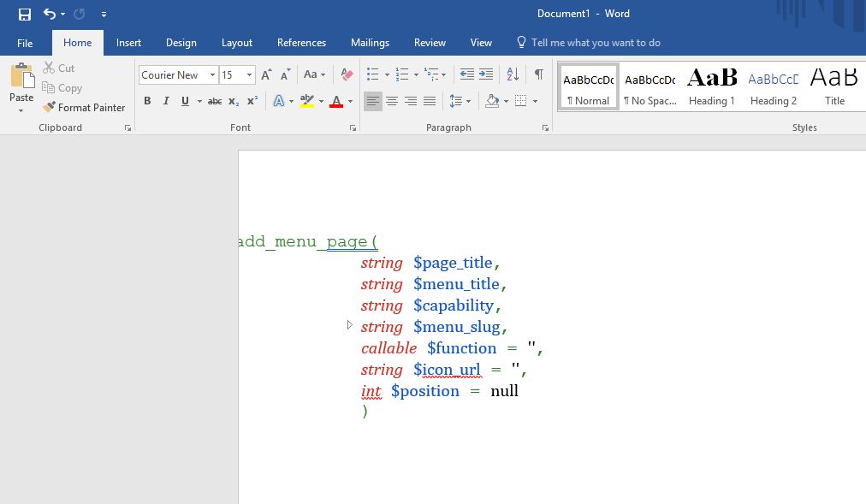Align text left
This screenshot has height=504, width=866.
(x=373, y=101)
